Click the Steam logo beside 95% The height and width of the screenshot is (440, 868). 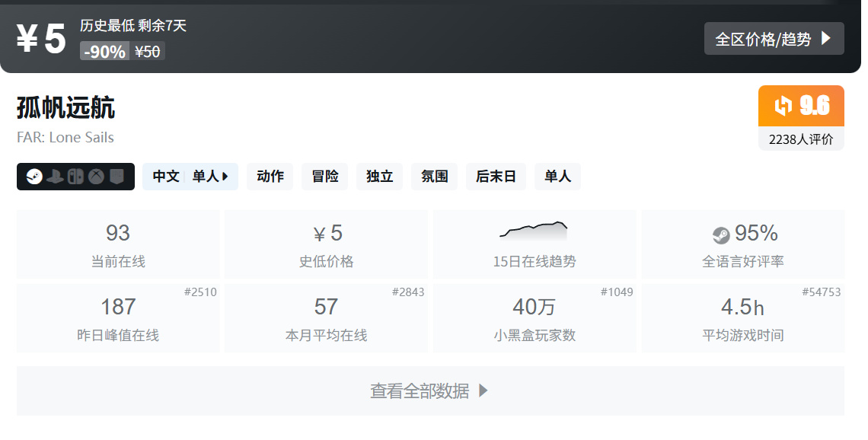[721, 235]
